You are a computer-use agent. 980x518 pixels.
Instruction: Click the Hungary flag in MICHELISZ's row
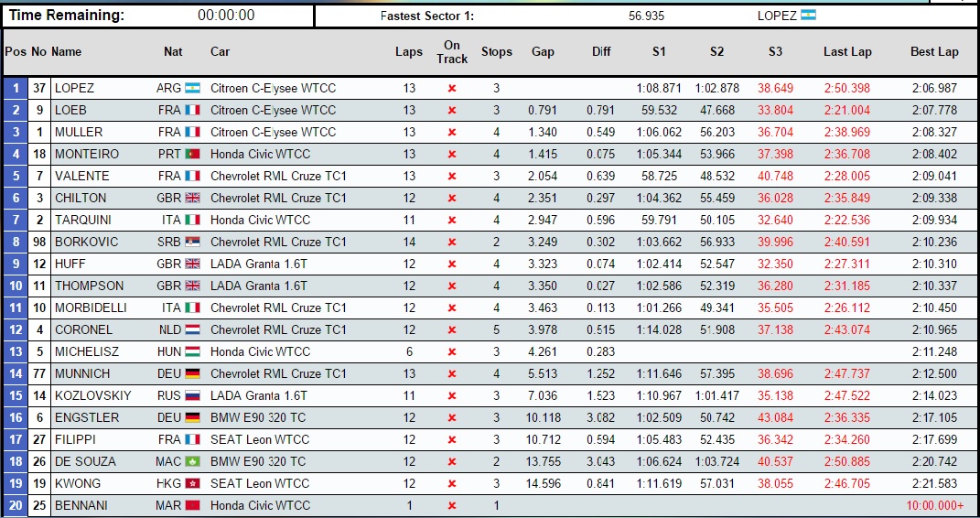pyautogui.click(x=192, y=351)
